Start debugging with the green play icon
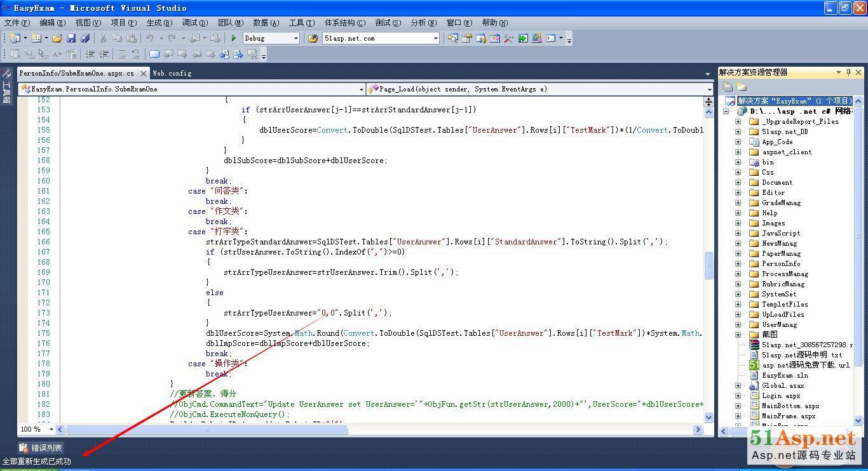The image size is (868, 471). [234, 38]
